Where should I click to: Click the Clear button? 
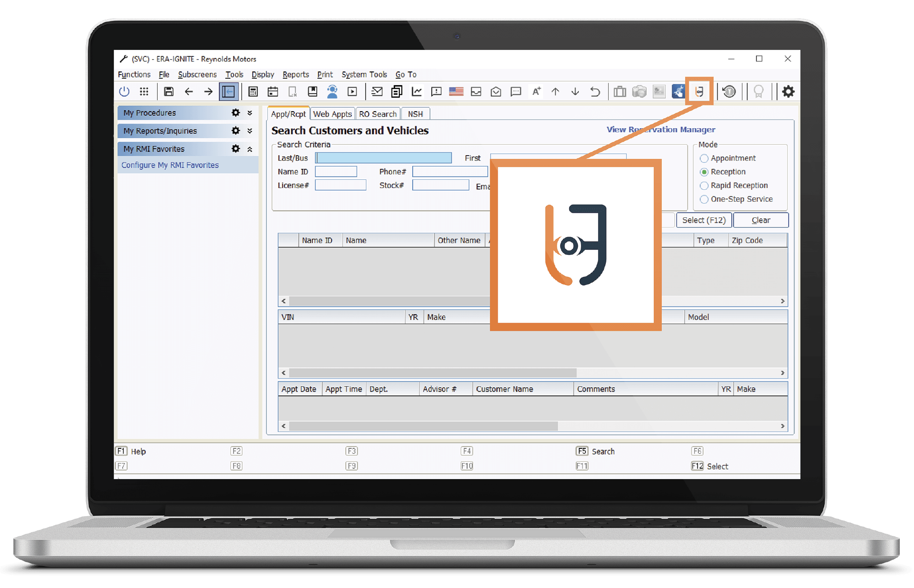pos(761,220)
